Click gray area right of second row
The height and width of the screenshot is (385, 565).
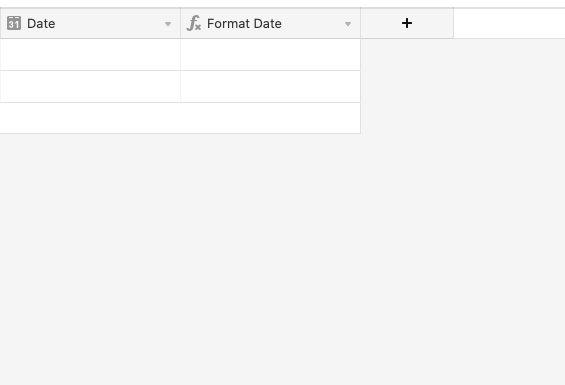click(x=463, y=87)
